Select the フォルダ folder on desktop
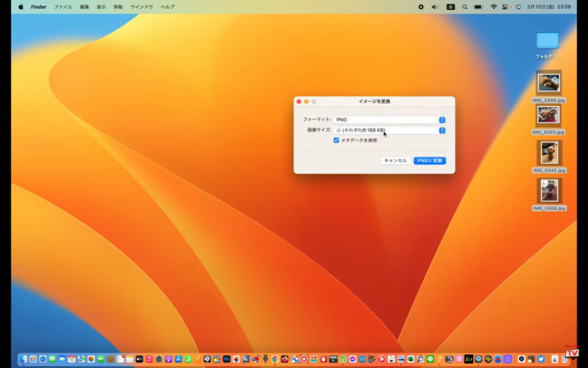Image resolution: width=588 pixels, height=368 pixels. click(x=547, y=40)
